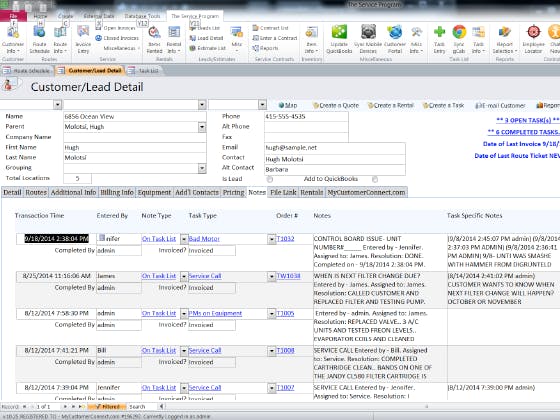This screenshot has height=420, width=560.
Task: Toggle the Add to QuickBooks option
Action: [x=375, y=179]
